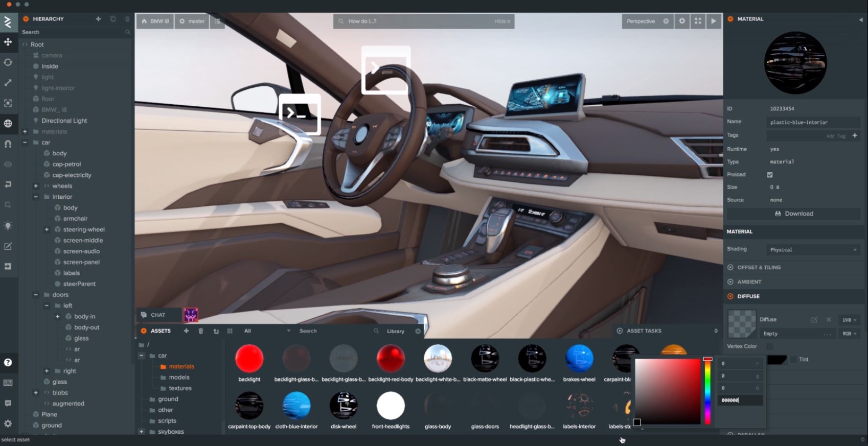Open viewport render settings gear
Viewport: 868px width, 446px height.
[x=682, y=21]
